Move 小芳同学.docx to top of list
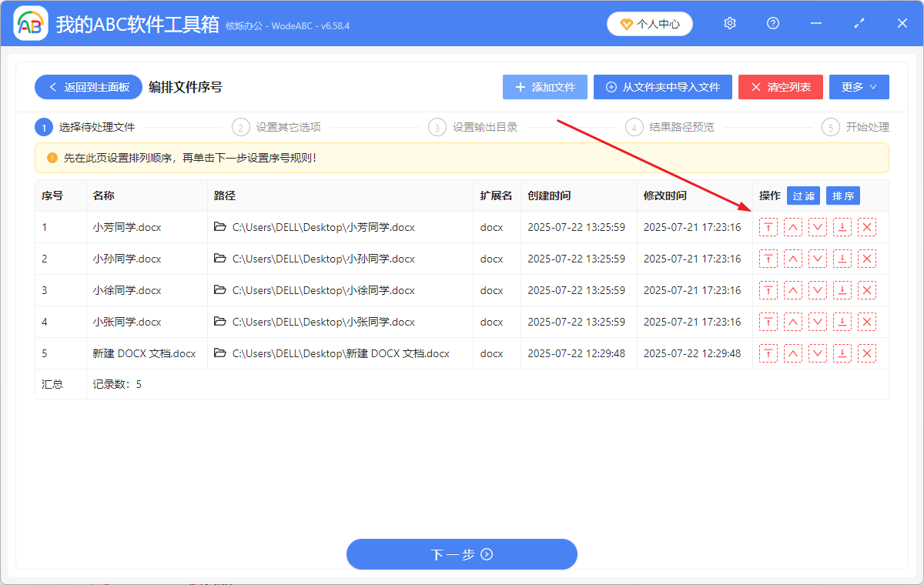The height and width of the screenshot is (585, 924). (x=768, y=227)
